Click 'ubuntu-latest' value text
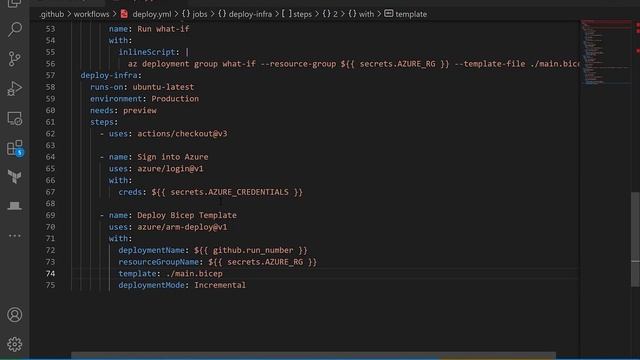Image resolution: width=640 pixels, height=360 pixels. click(163, 87)
